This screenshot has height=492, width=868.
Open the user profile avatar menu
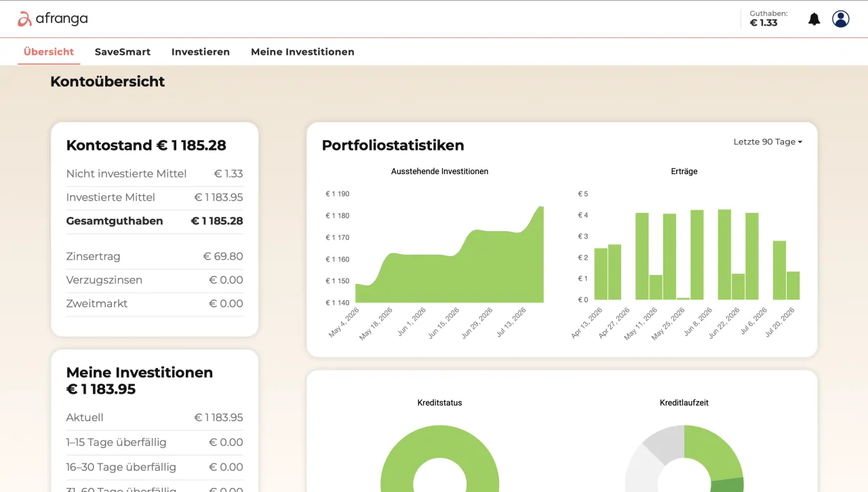point(841,19)
